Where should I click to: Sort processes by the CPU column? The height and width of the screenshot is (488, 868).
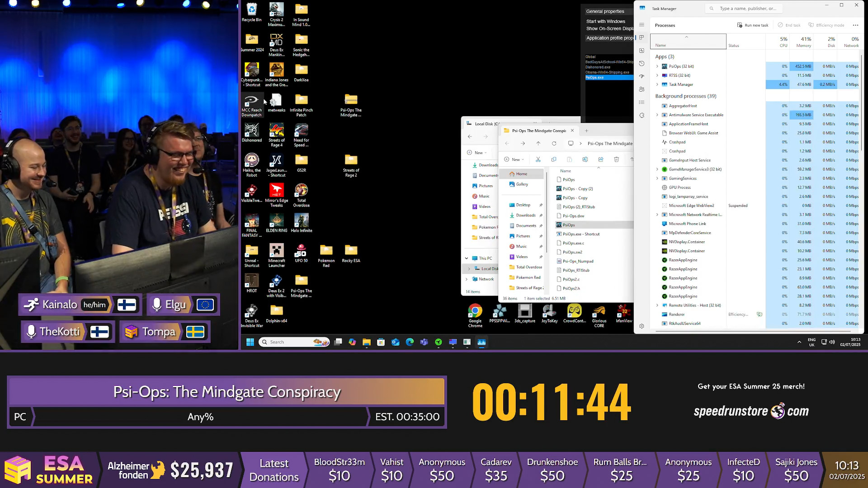(778, 42)
